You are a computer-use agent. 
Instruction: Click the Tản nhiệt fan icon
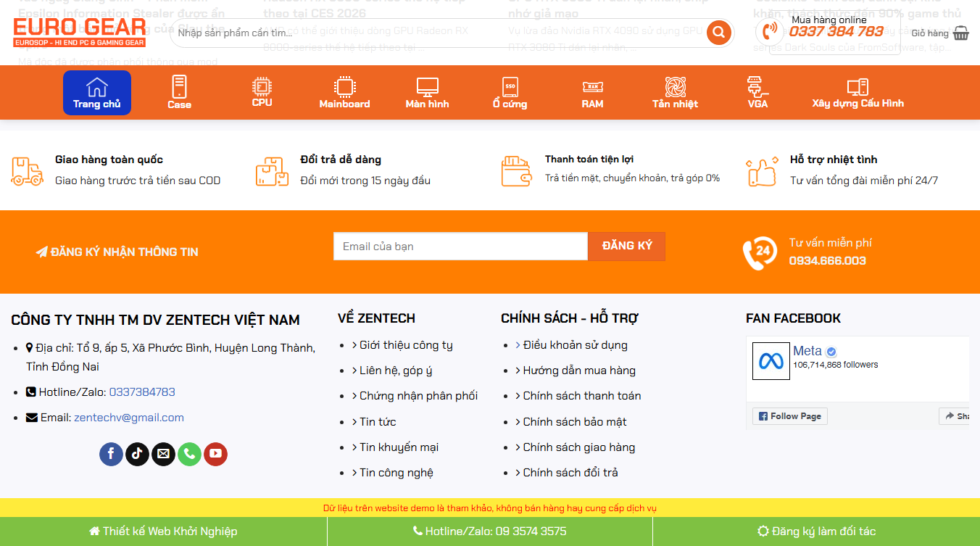pos(675,85)
